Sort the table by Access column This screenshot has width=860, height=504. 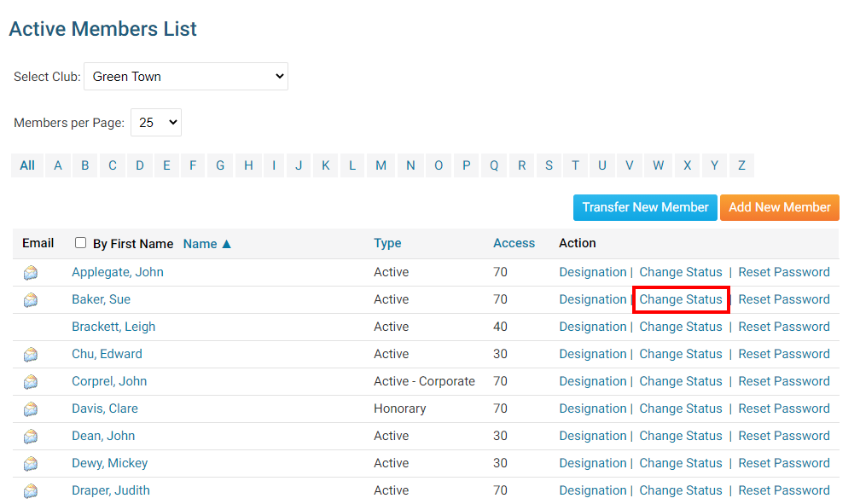(x=514, y=243)
